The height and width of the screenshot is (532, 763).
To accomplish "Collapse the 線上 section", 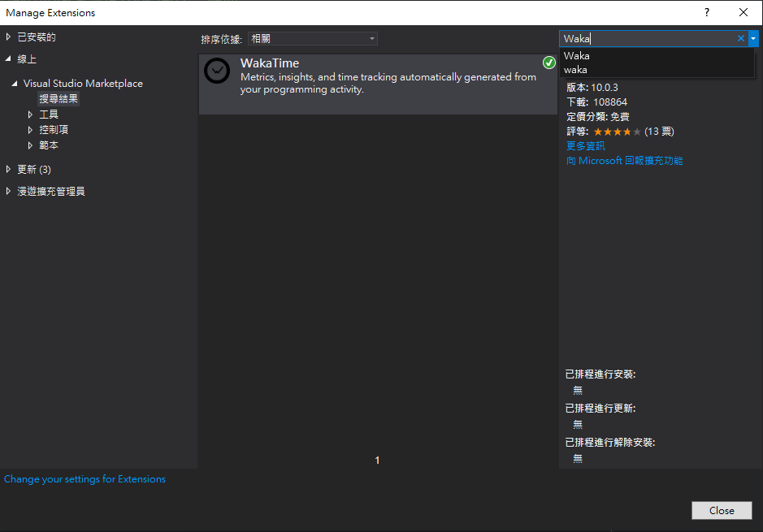I will point(8,58).
